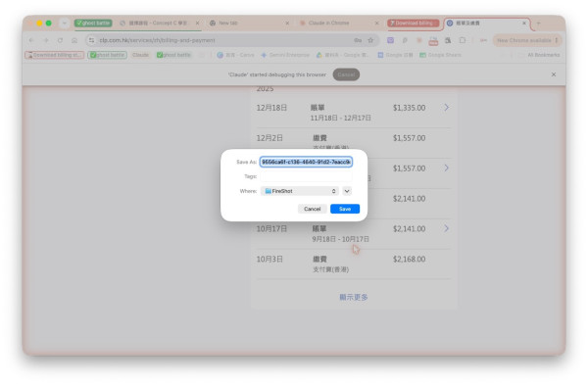588x385 pixels.
Task: Close the 'Claude in Chrome' tab
Action: click(x=377, y=23)
